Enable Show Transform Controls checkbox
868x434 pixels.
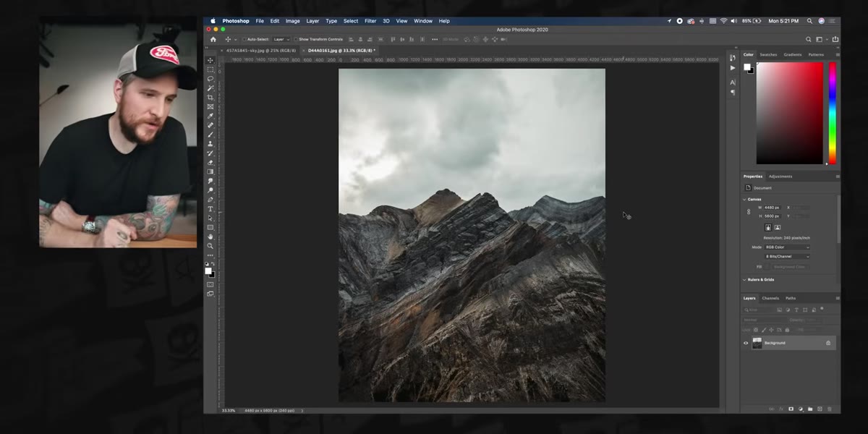pyautogui.click(x=296, y=39)
